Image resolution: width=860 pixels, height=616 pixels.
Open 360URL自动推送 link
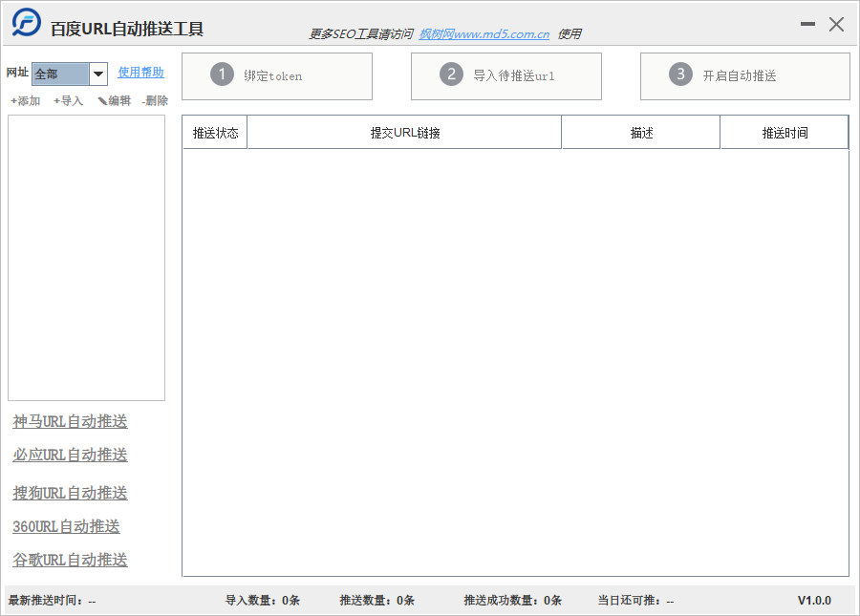(66, 526)
